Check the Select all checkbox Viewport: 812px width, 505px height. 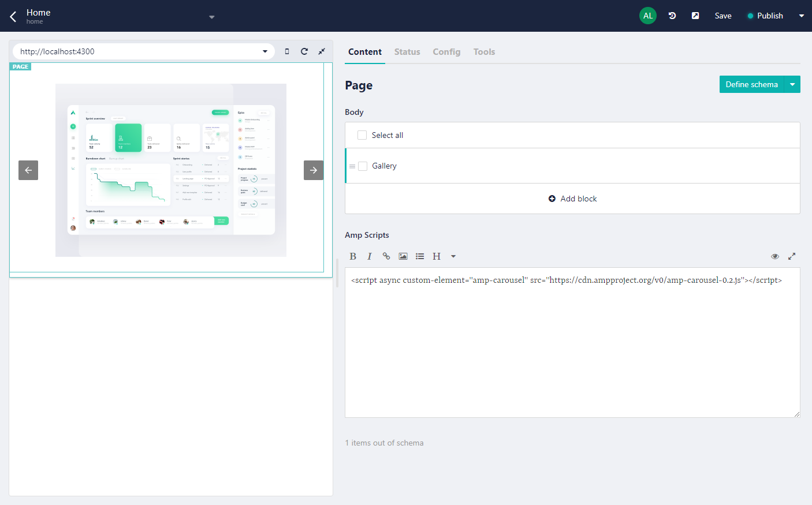pos(362,135)
